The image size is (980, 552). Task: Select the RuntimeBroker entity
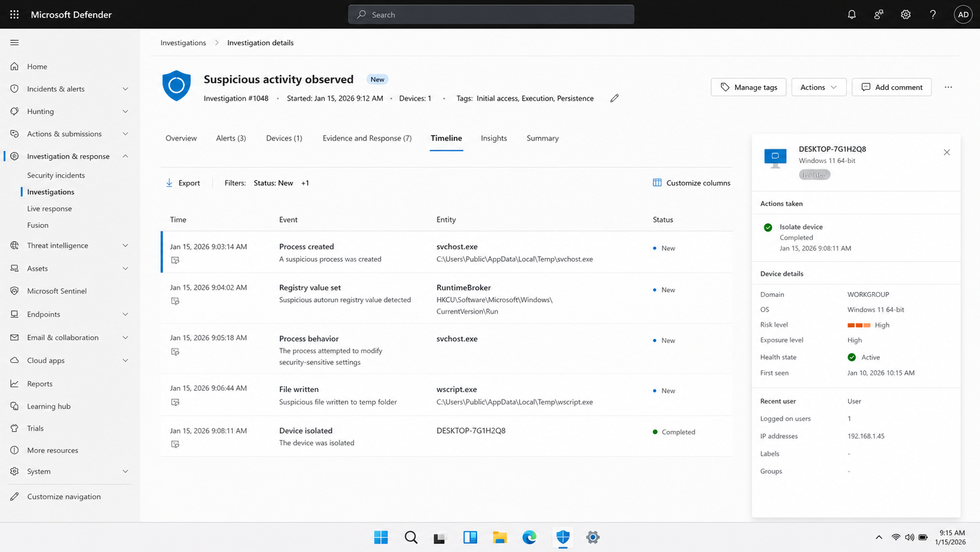[x=464, y=287]
